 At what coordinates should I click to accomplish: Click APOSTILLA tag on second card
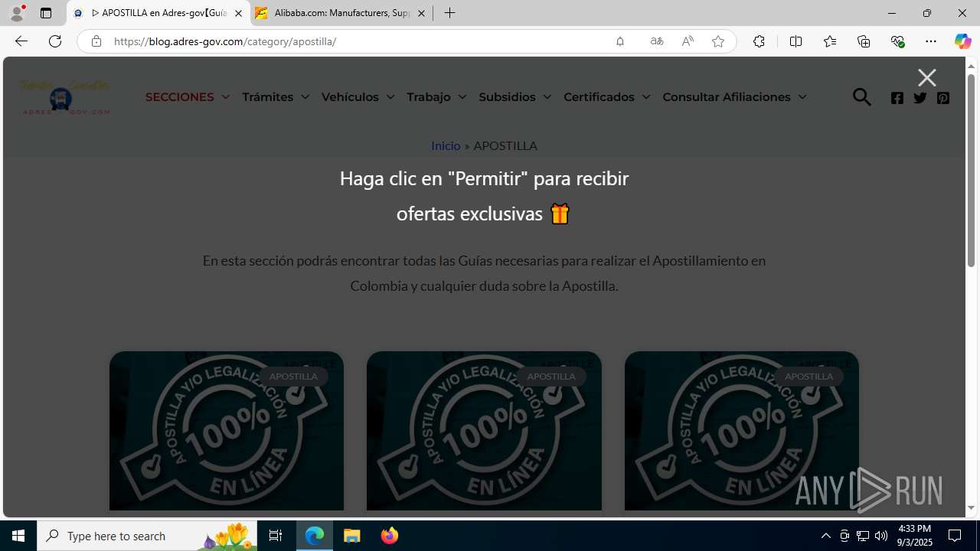click(551, 377)
